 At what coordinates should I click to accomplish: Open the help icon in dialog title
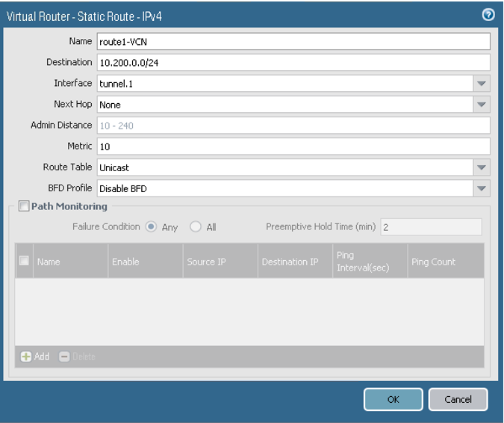[x=488, y=15]
